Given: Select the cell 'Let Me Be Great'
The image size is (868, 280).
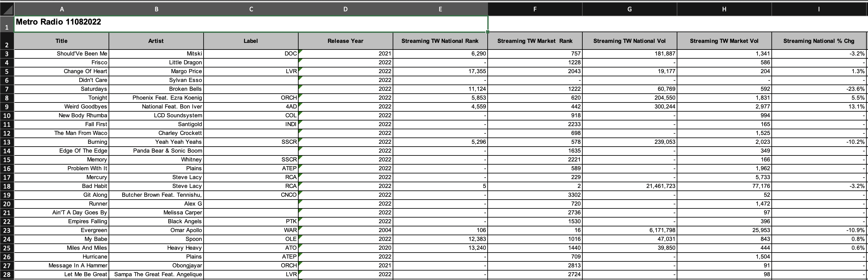Looking at the screenshot, I should tap(62, 274).
